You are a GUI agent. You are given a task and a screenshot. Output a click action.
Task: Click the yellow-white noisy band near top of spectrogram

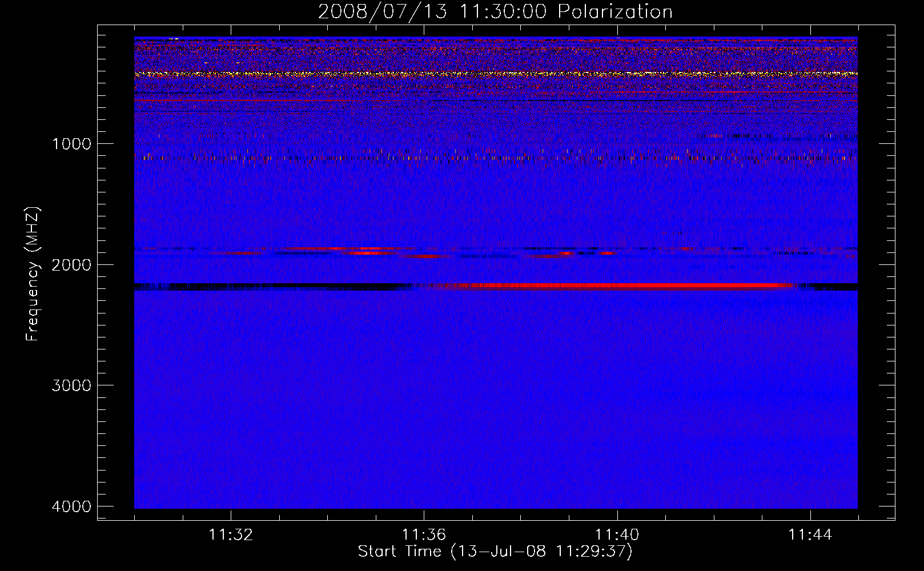(x=496, y=74)
